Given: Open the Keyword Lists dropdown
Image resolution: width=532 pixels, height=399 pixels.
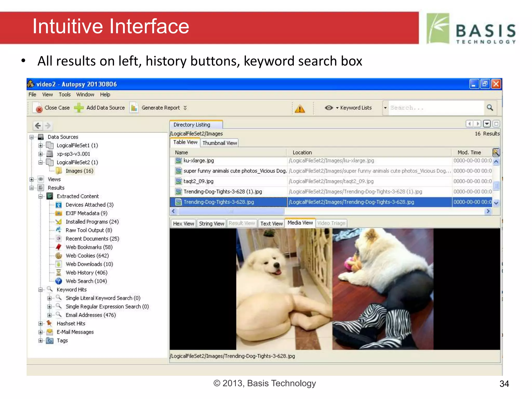Looking at the screenshot, I should coord(337,108).
